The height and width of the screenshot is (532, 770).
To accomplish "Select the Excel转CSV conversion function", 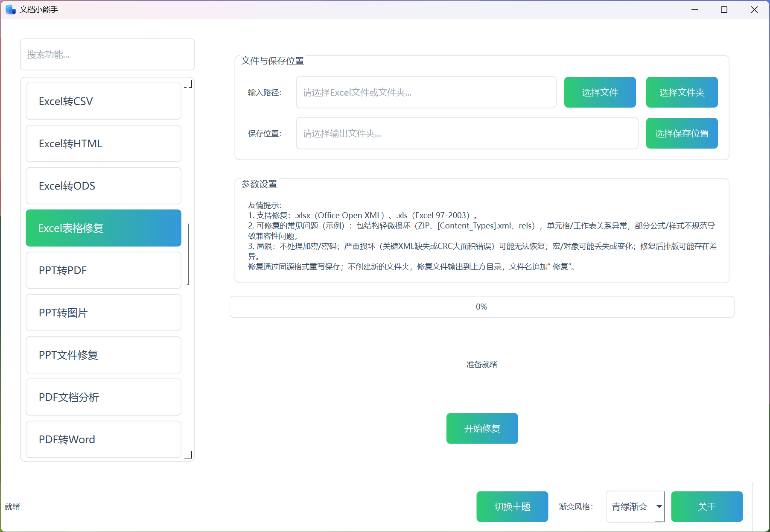I will 103,101.
